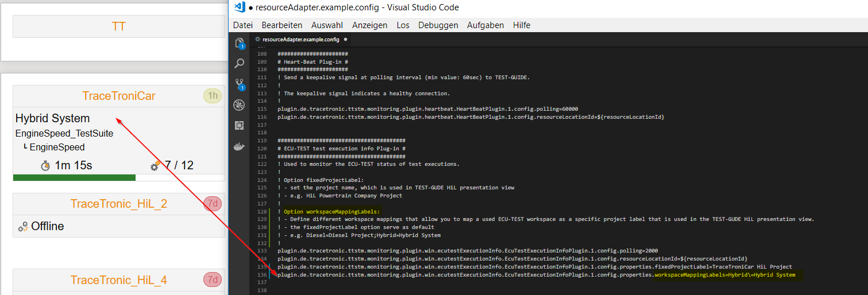The image size is (868, 295).
Task: Click the fixedProjectLabel=TraceTroniCar HiL Project line
Action: click(535, 267)
